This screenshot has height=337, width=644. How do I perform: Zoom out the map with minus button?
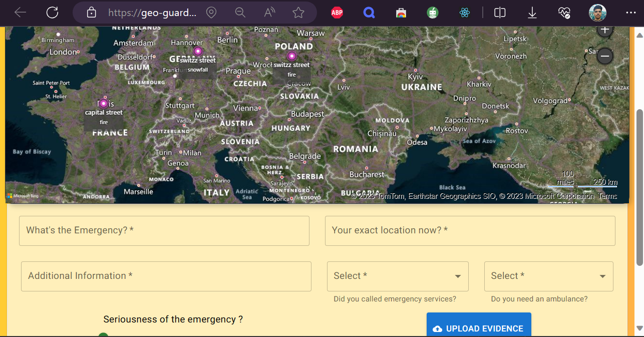pyautogui.click(x=605, y=56)
